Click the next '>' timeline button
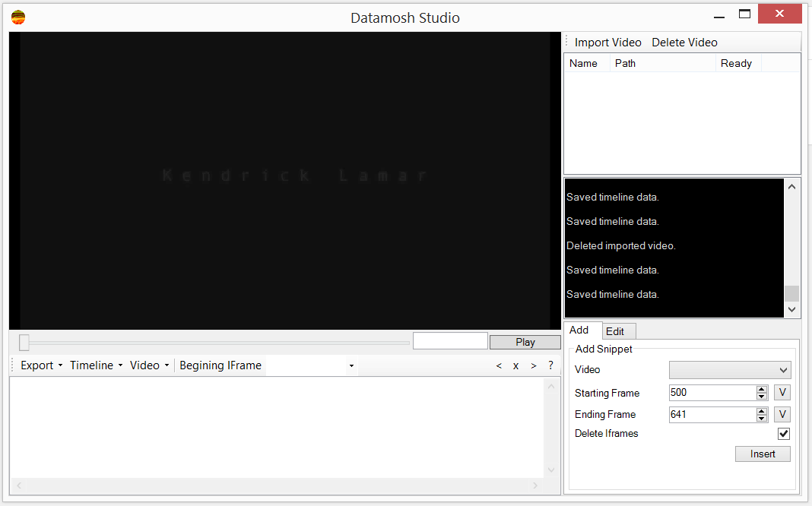This screenshot has height=506, width=812. (x=534, y=365)
